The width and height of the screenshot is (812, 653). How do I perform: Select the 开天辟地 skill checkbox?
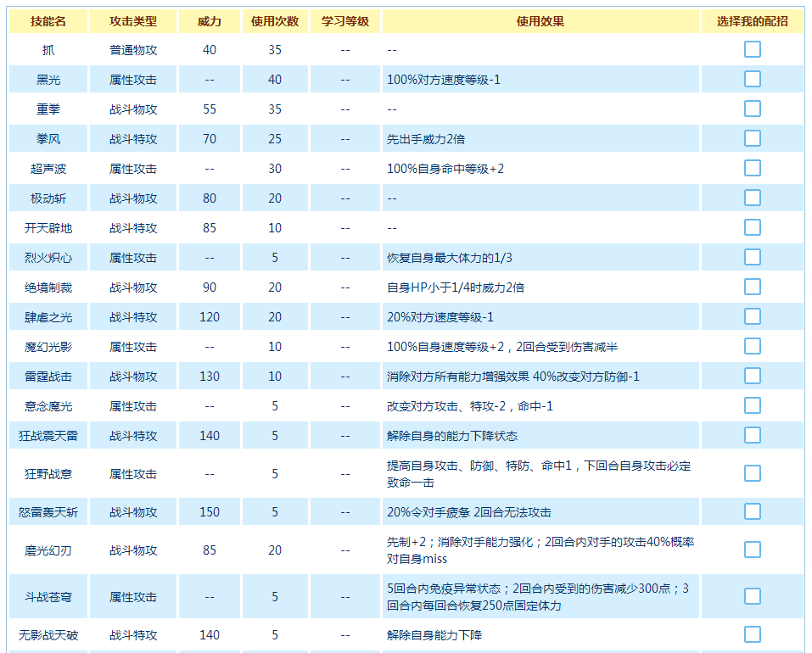(x=752, y=227)
